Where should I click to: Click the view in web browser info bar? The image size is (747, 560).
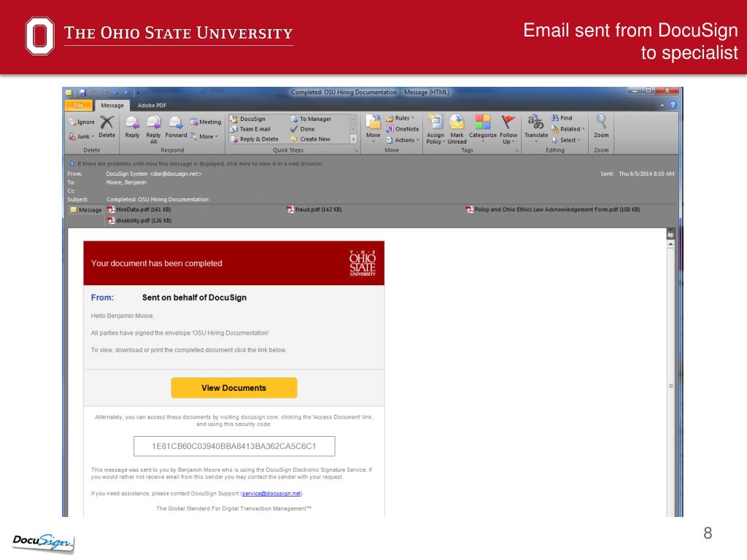196,164
